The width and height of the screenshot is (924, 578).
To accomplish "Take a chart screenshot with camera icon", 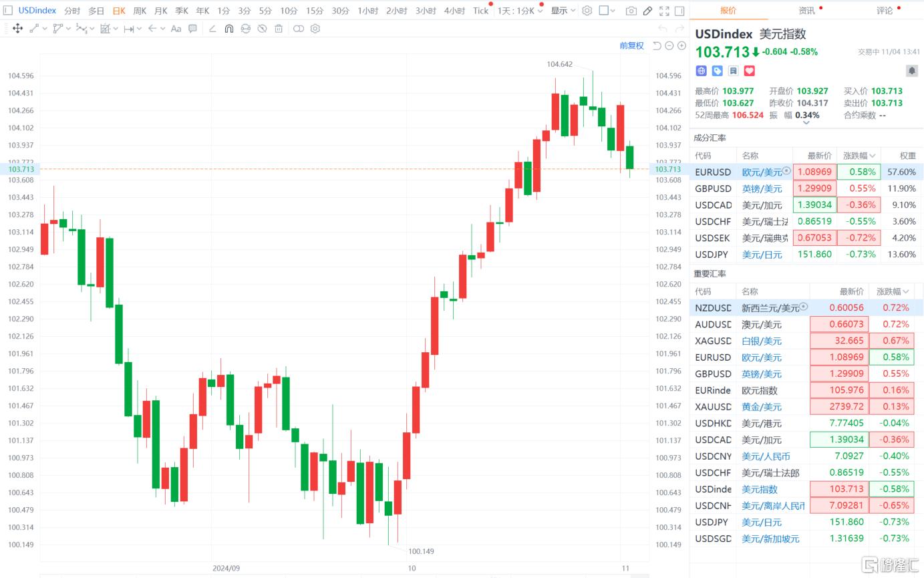I will click(631, 11).
